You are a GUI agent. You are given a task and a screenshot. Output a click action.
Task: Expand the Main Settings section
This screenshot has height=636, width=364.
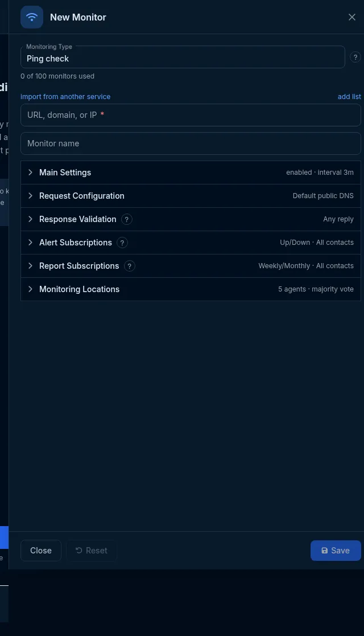coord(191,173)
